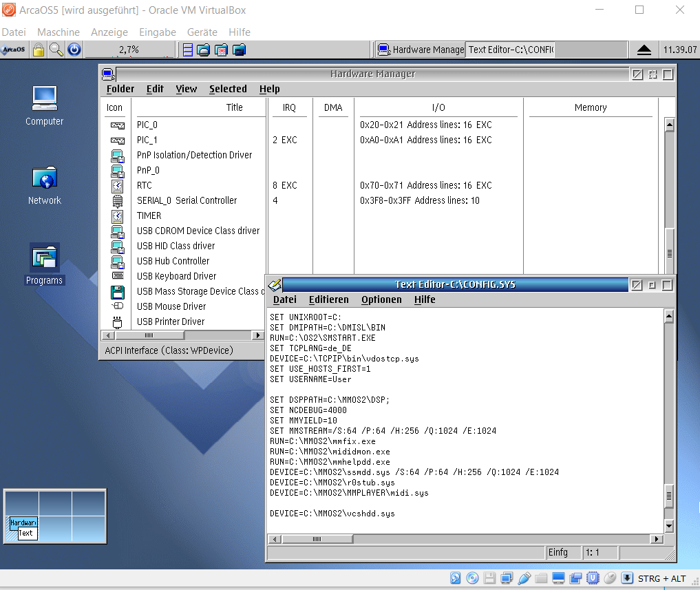Select the USB Keyboard Driver icon
Screen dimensions: 700x590
click(x=118, y=276)
